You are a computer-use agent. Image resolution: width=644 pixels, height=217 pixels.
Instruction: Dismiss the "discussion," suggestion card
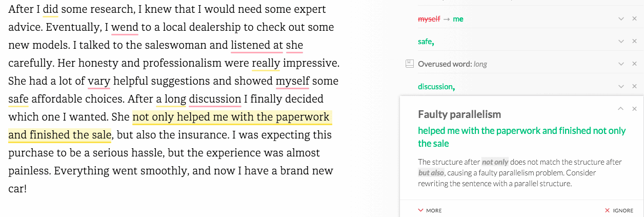(634, 87)
